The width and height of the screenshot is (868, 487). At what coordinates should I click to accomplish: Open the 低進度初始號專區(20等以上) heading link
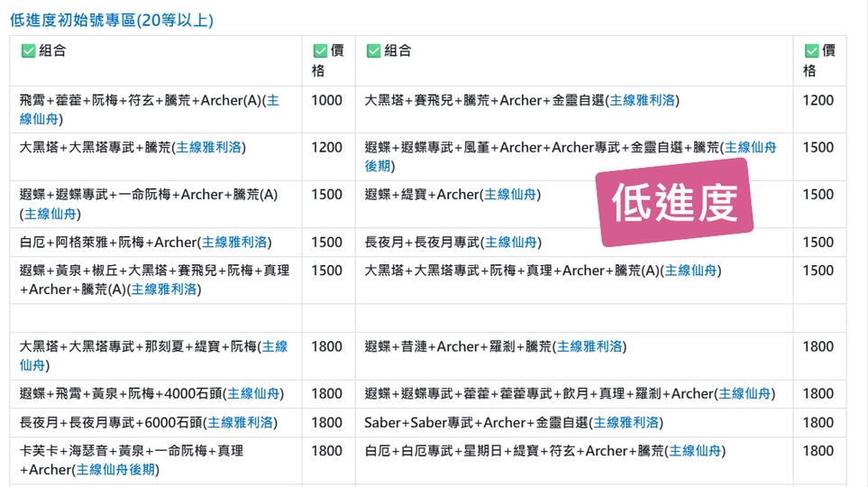point(112,20)
